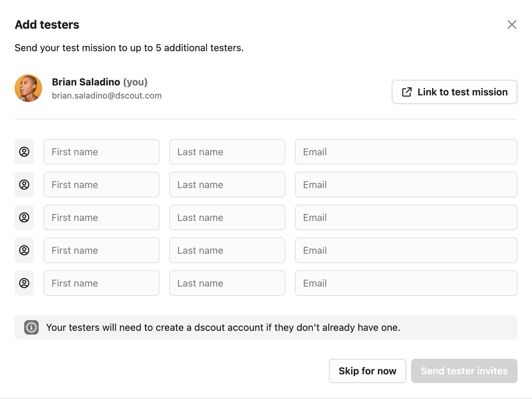This screenshot has width=532, height=399.
Task: Focus the first row's Email field
Action: coord(406,152)
